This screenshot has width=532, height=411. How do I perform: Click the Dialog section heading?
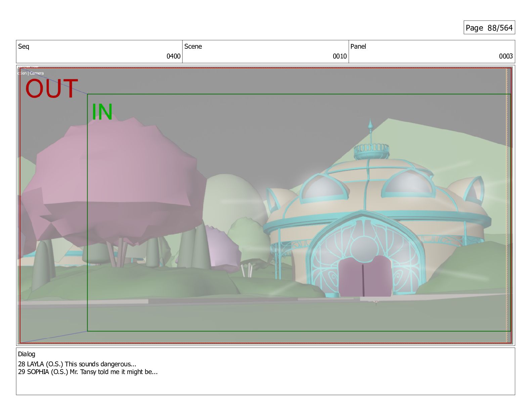[27, 354]
